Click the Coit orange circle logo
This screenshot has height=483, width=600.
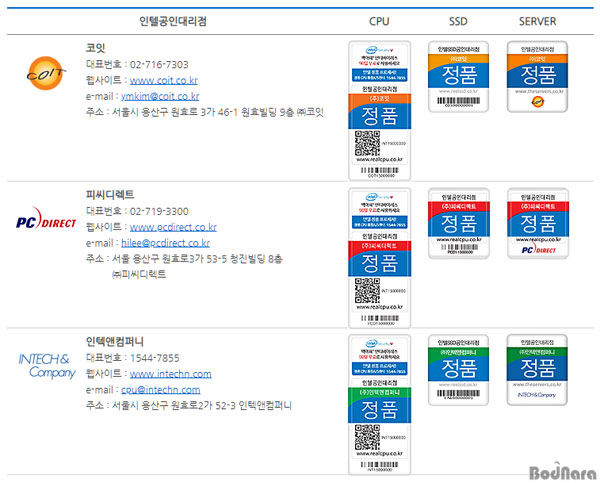[46, 73]
